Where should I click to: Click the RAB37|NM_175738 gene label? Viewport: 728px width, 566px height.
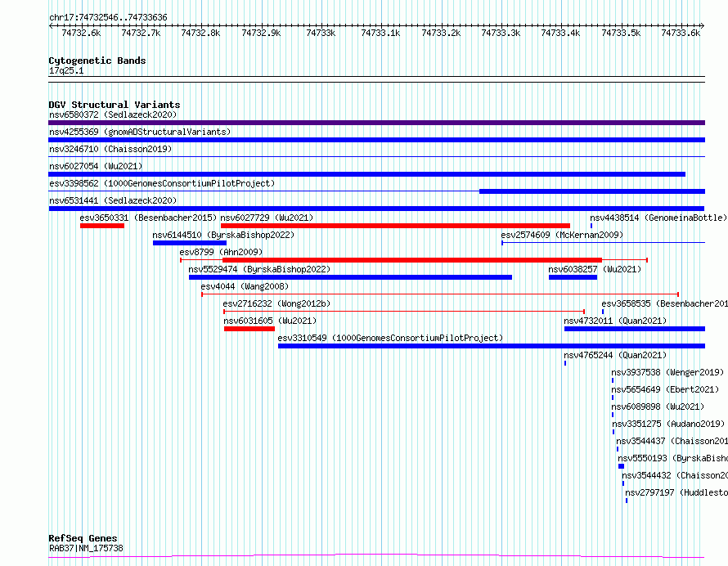(86, 548)
